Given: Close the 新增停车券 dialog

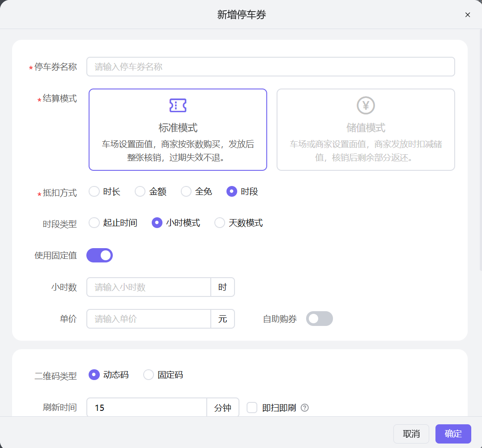Looking at the screenshot, I should tap(467, 15).
